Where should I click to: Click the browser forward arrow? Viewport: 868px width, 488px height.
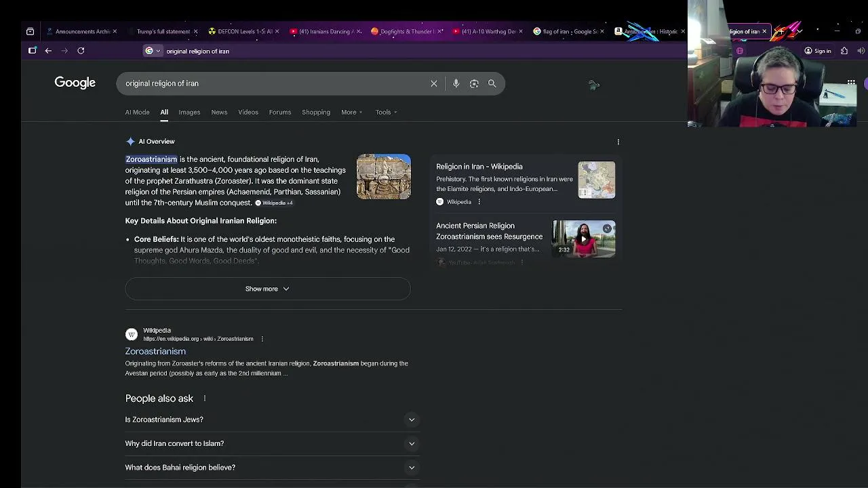pyautogui.click(x=64, y=51)
